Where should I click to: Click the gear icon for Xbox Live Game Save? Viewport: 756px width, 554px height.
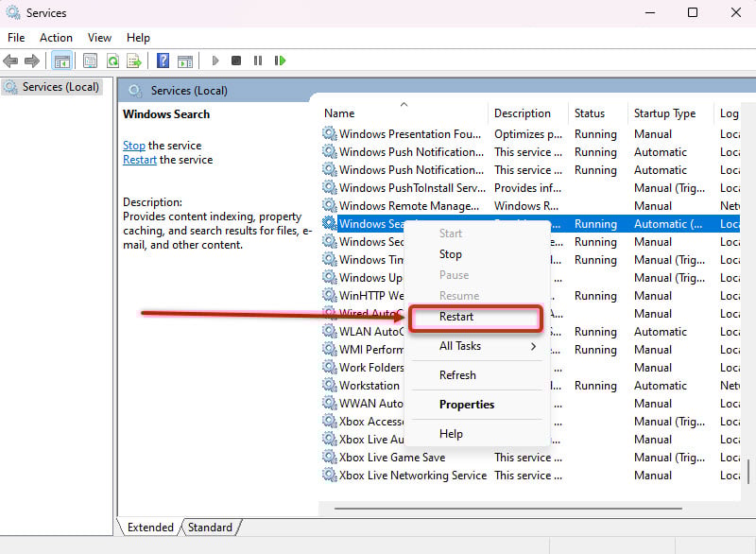pyautogui.click(x=330, y=457)
